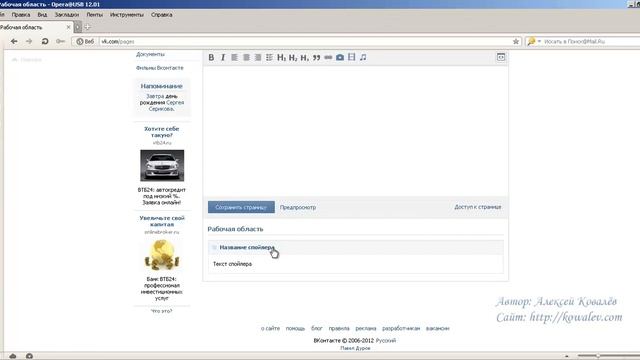
Task: Open the помощь footer link
Action: tap(295, 328)
